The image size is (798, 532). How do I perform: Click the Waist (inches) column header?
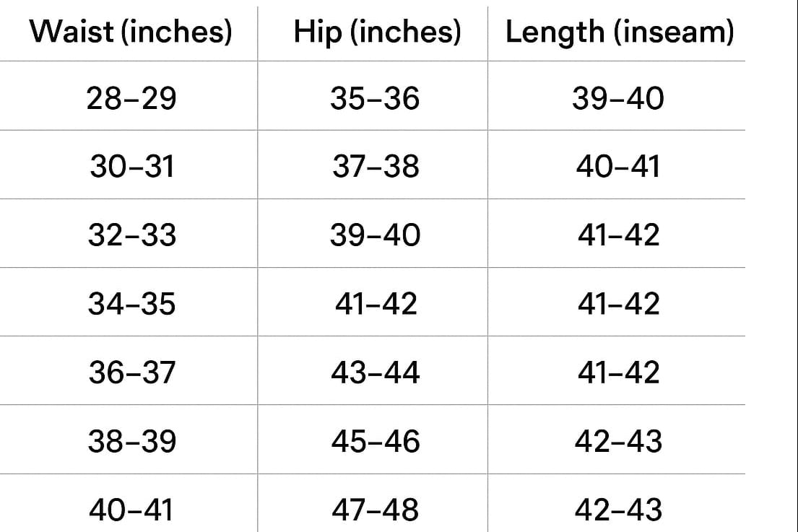(x=131, y=33)
